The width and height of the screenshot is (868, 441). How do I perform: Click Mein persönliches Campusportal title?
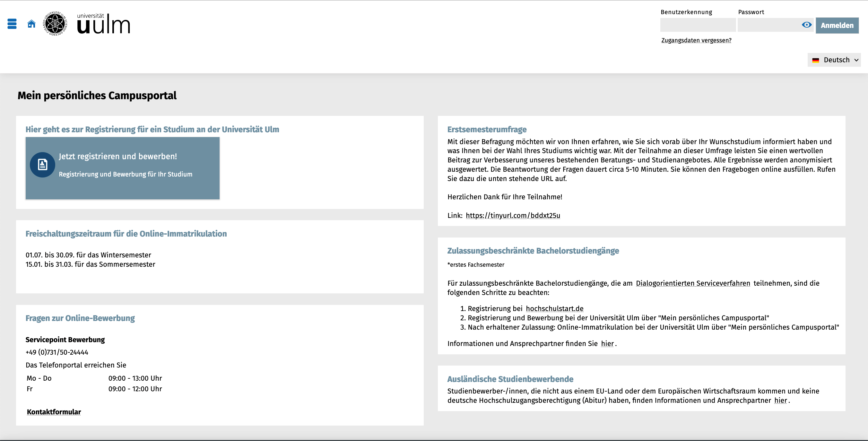tap(97, 95)
